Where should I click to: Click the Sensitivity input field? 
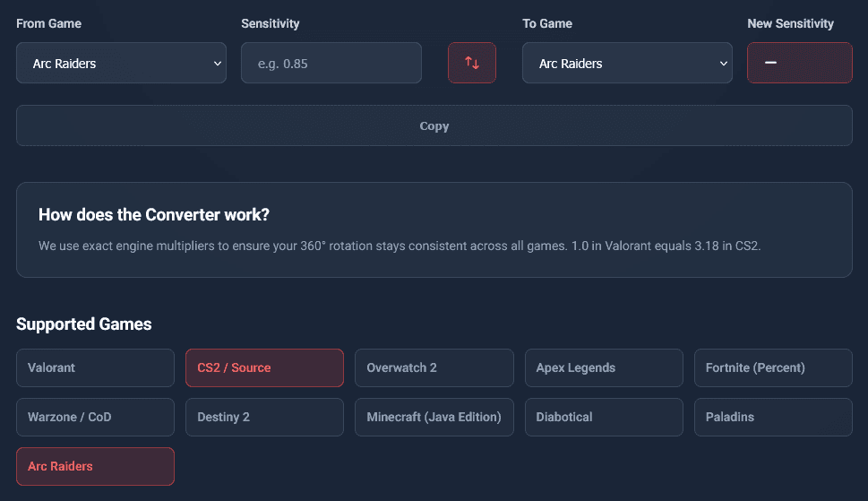[x=331, y=64]
